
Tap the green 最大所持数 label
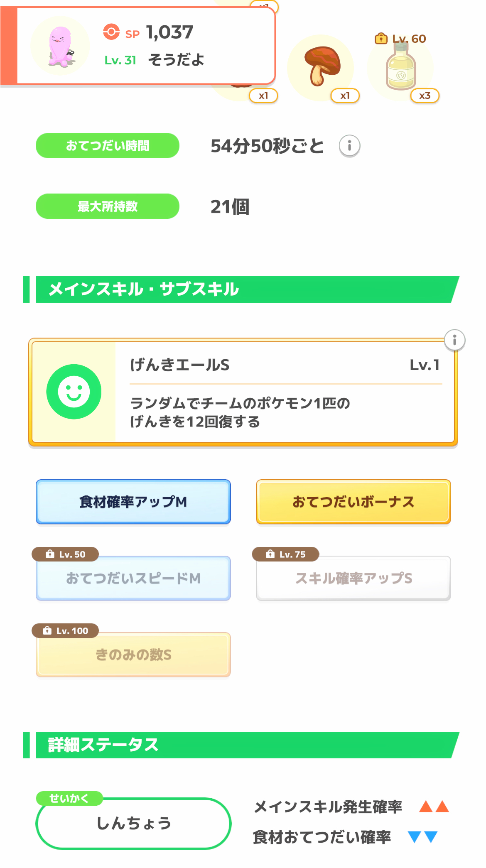(108, 206)
